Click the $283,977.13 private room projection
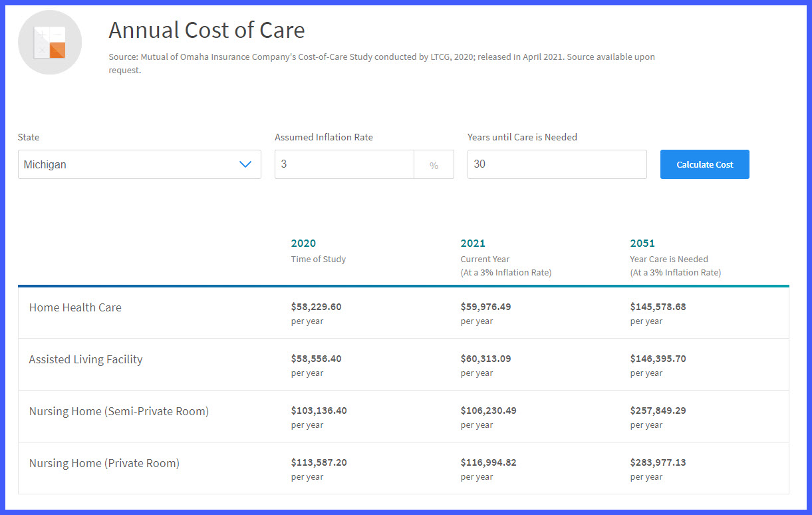The image size is (812, 515). (658, 462)
